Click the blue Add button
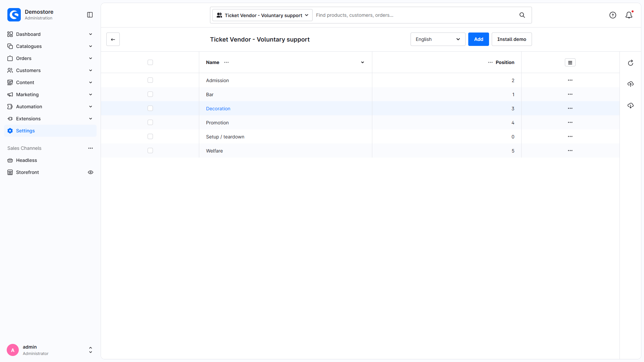This screenshot has height=362, width=644. pyautogui.click(x=479, y=39)
